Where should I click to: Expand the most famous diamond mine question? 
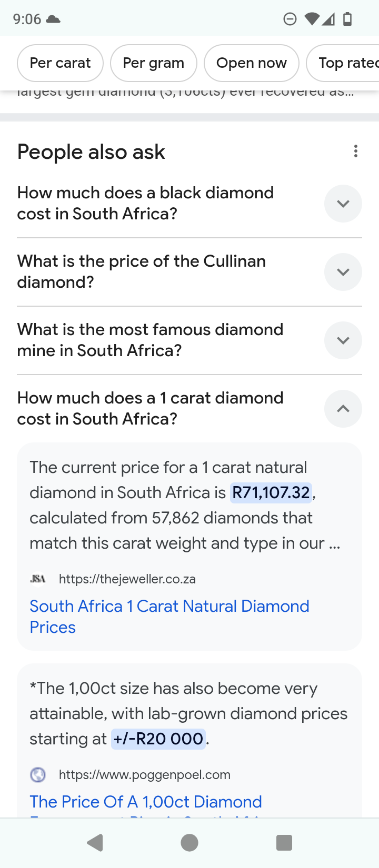tap(343, 340)
